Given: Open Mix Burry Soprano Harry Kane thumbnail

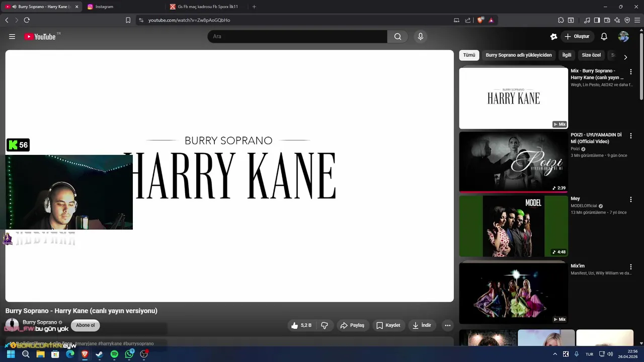Looking at the screenshot, I should [513, 98].
